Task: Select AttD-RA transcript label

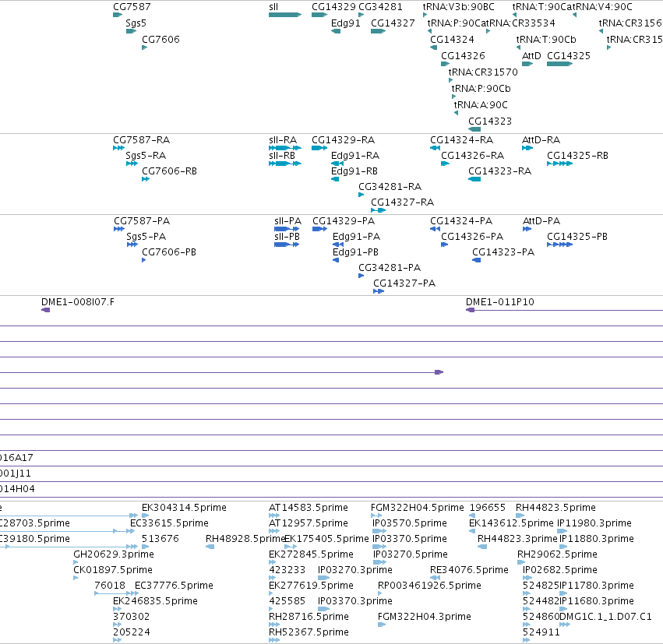Action: click(x=541, y=140)
